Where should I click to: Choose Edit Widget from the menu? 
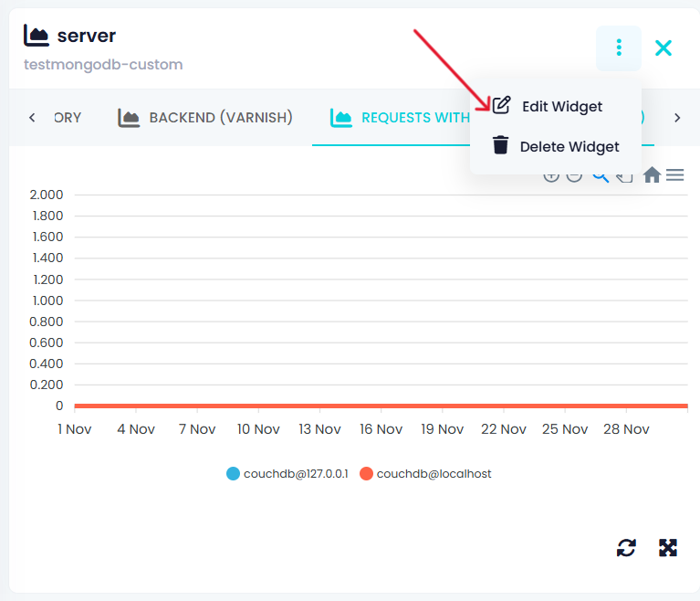click(x=561, y=106)
